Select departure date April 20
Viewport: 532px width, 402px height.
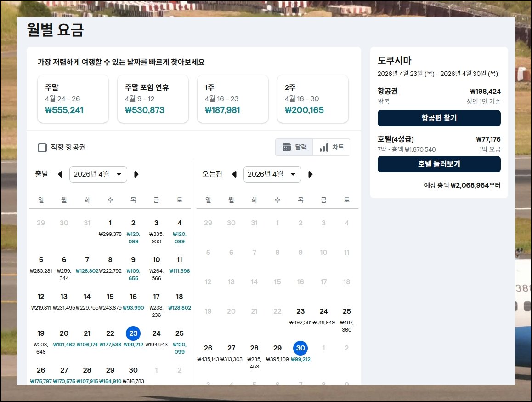tap(64, 339)
